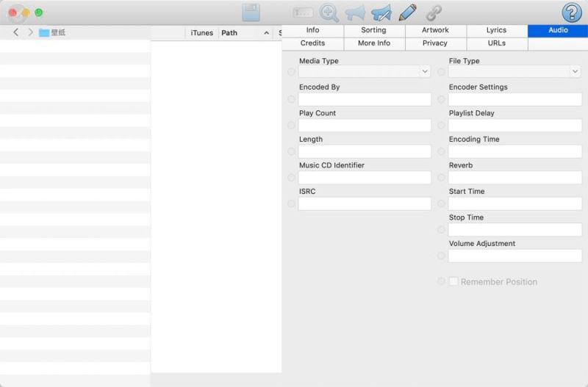Toggle the radio circle beside Encoder Settings

coord(442,99)
